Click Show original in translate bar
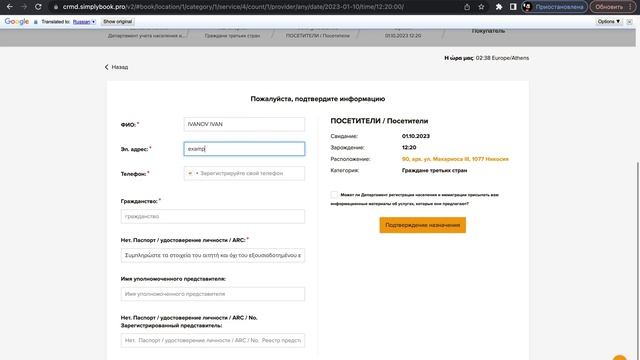 click(118, 22)
